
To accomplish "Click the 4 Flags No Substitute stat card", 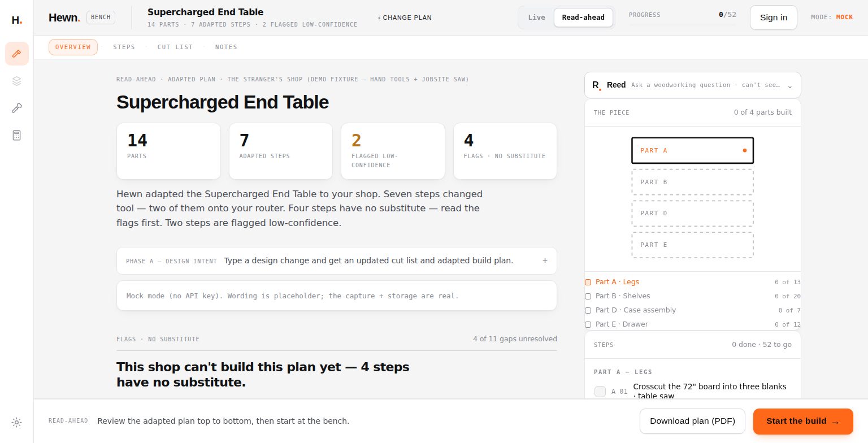I will 505,151.
